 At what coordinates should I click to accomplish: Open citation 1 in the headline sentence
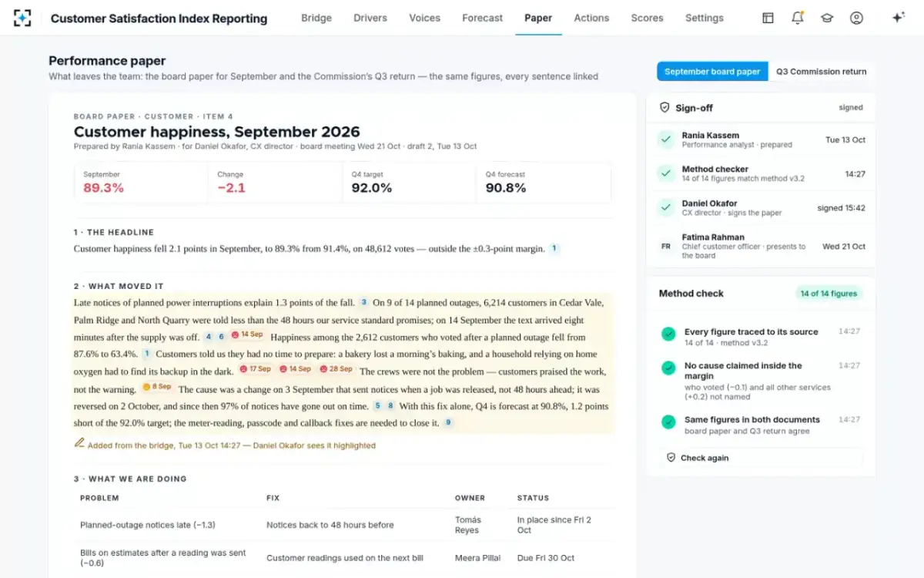click(554, 249)
